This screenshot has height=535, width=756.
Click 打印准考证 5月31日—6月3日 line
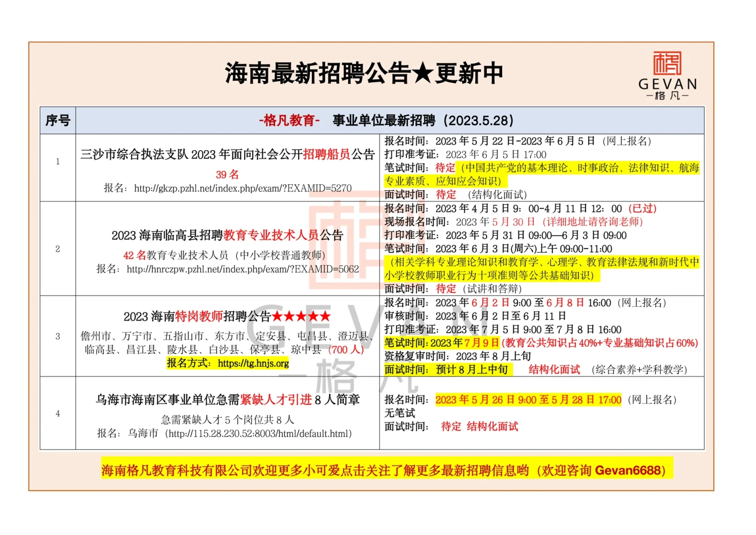(505, 235)
